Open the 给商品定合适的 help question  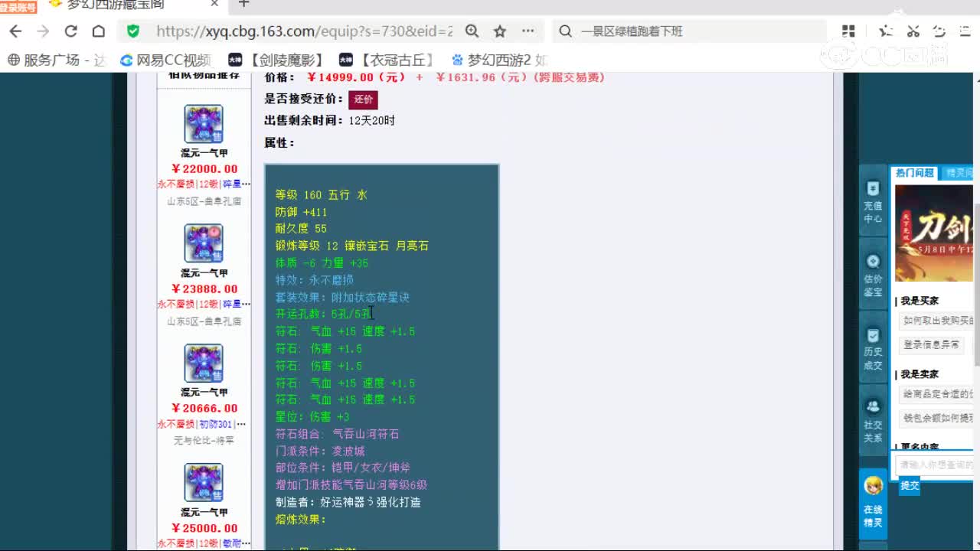tap(936, 394)
